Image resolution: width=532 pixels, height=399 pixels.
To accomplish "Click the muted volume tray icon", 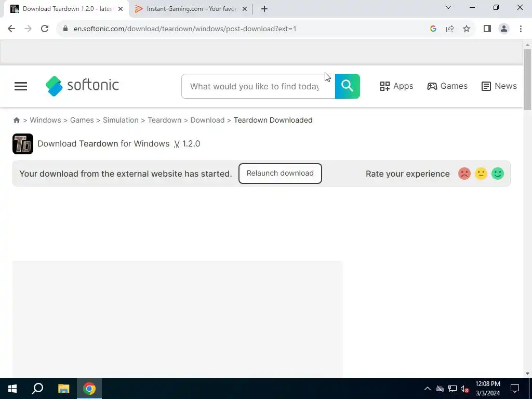I will [465, 389].
